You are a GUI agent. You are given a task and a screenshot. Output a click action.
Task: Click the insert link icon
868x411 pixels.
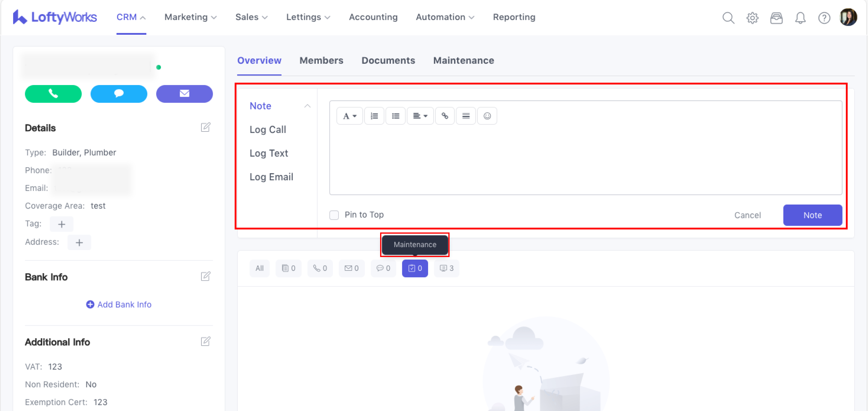pos(444,116)
